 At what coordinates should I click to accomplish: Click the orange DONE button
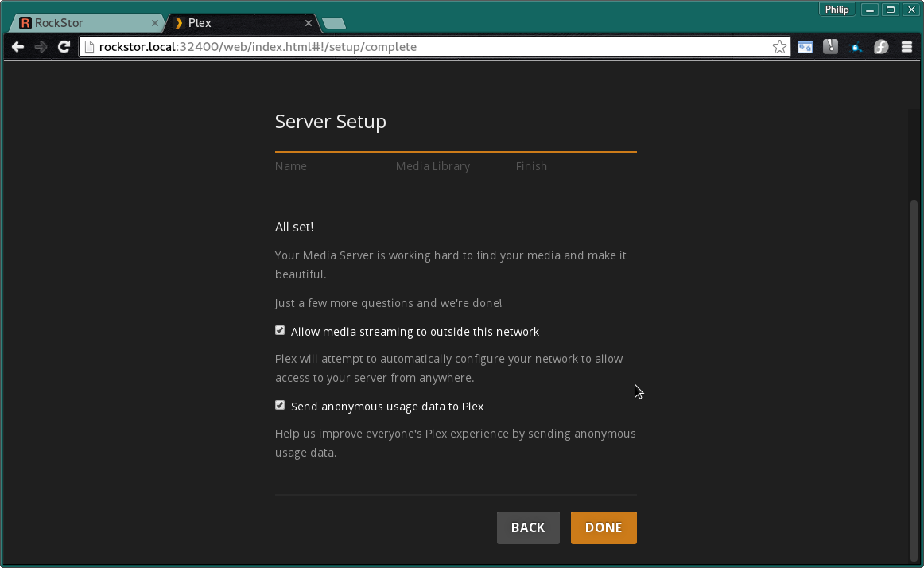(604, 527)
